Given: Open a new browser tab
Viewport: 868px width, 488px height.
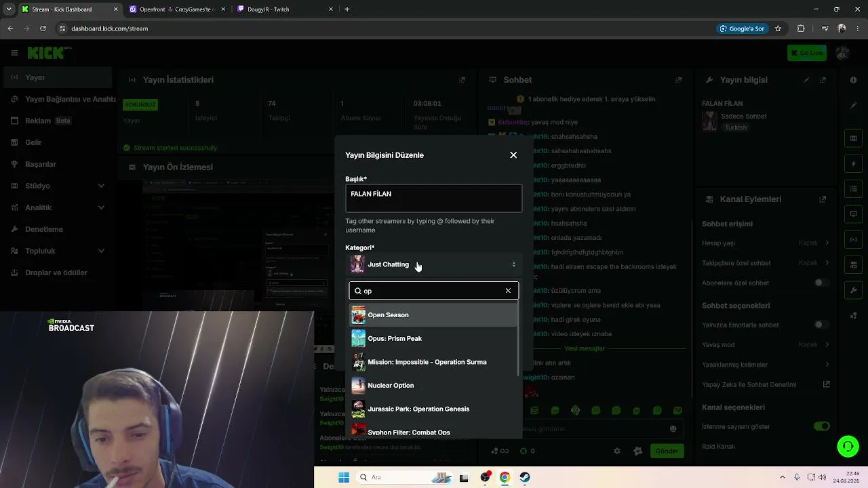Looking at the screenshot, I should [x=347, y=9].
